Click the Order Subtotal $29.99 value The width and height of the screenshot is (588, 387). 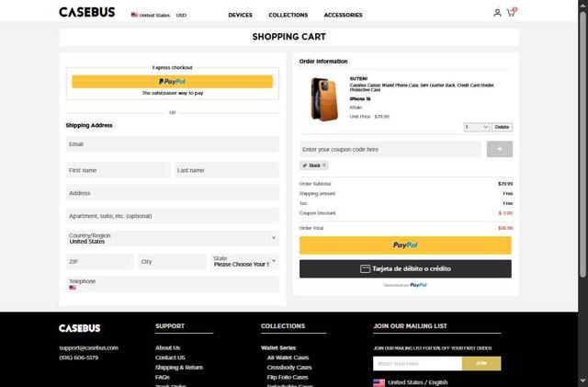(505, 184)
